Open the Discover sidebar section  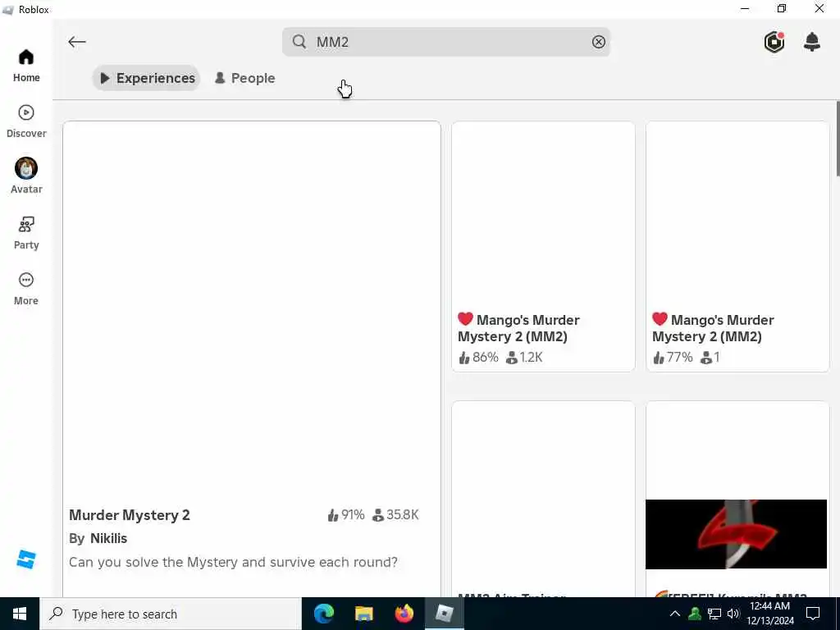(x=26, y=121)
